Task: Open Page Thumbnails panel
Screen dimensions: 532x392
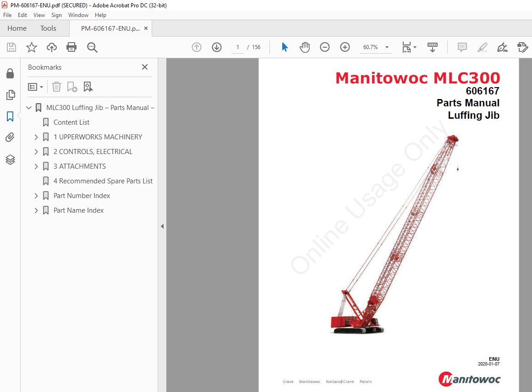Action: tap(11, 95)
